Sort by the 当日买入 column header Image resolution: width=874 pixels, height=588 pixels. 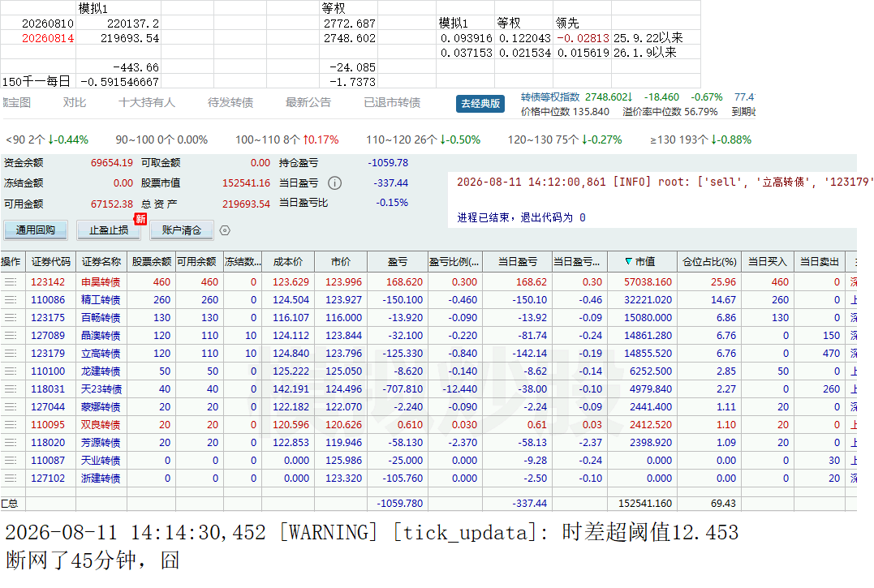768,262
